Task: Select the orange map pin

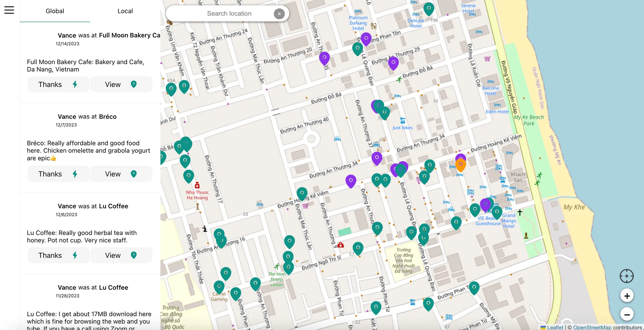Action: coord(461,165)
